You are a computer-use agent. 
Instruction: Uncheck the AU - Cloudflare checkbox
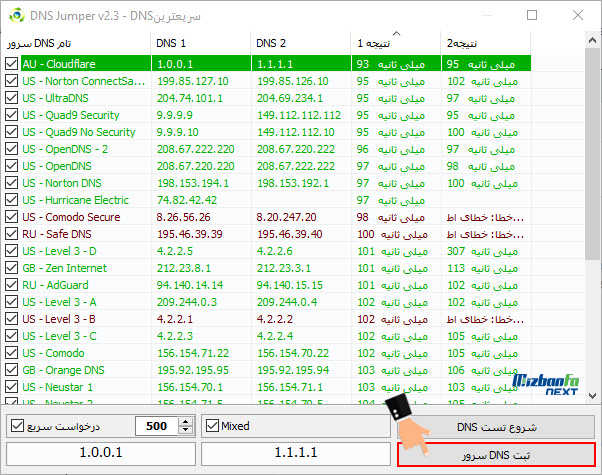click(x=12, y=64)
